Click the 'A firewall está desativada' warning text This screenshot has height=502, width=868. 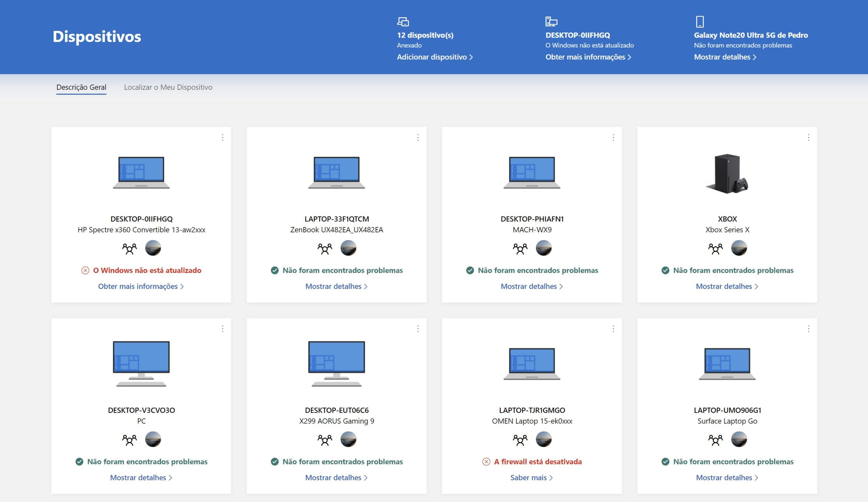coord(538,462)
